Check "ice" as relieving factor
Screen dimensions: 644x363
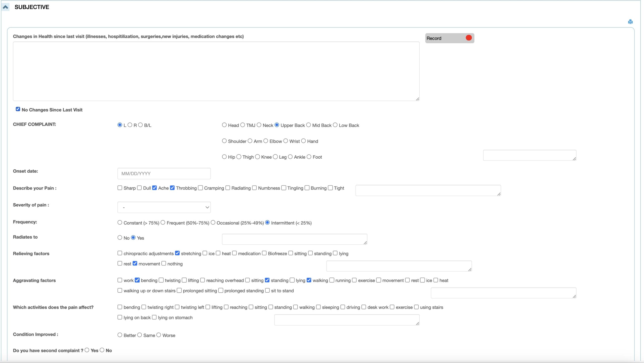click(205, 253)
